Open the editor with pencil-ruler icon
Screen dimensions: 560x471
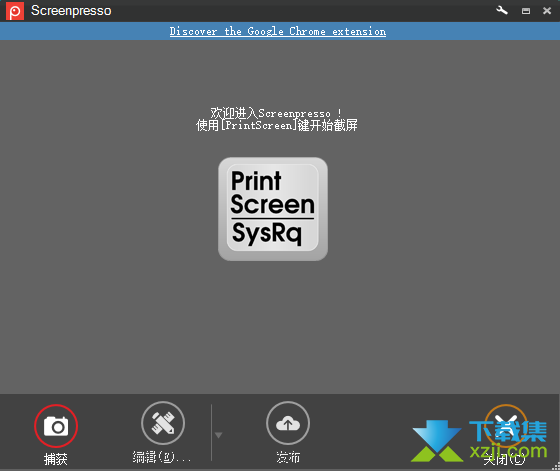click(x=163, y=423)
